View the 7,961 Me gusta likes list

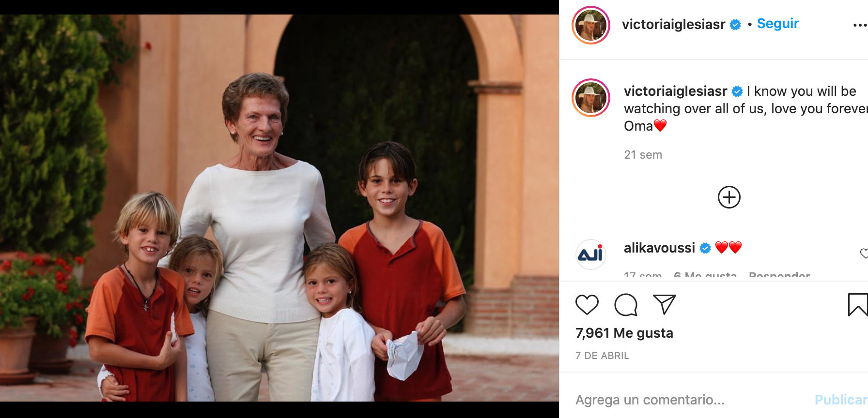[624, 333]
